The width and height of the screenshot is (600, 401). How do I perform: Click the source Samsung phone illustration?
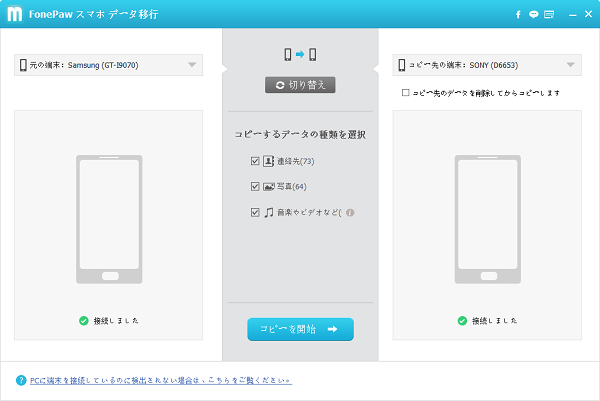(x=109, y=219)
